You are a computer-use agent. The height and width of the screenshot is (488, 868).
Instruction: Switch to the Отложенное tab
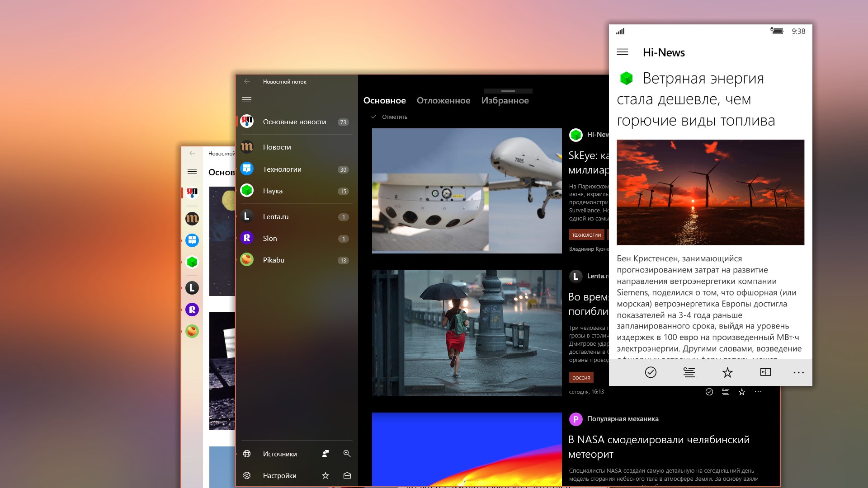tap(443, 100)
